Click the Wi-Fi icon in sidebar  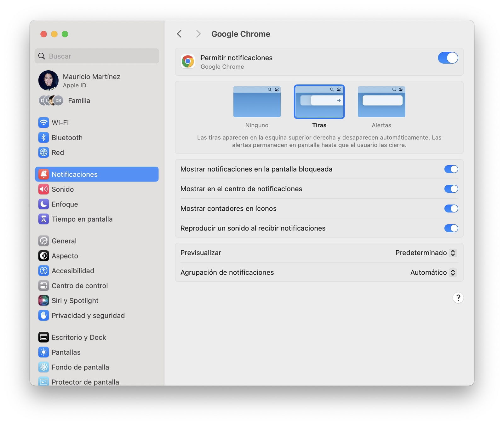(x=43, y=123)
